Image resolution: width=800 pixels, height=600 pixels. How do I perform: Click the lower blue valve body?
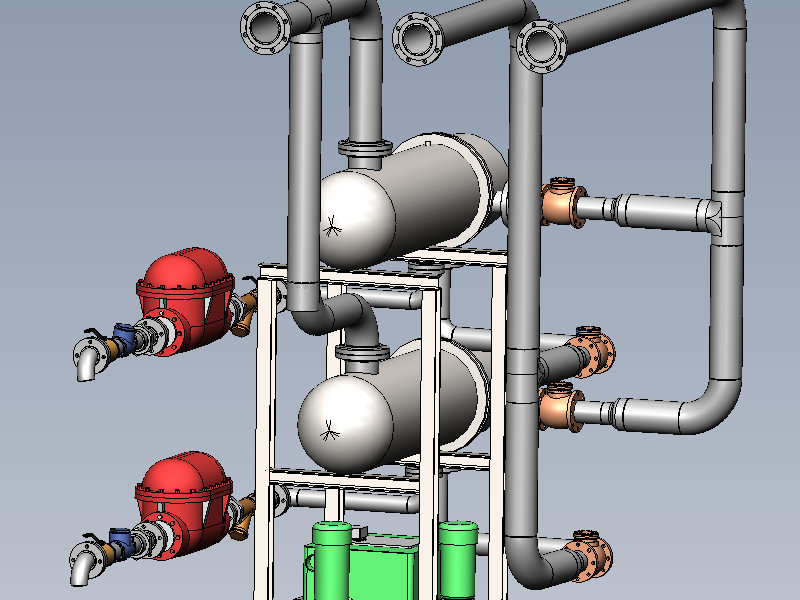120,544
